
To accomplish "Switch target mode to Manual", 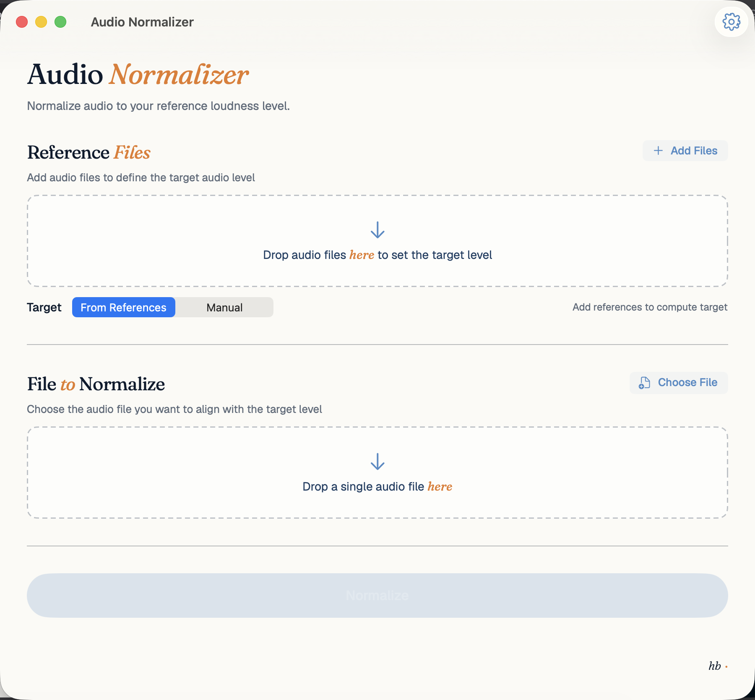I will point(224,308).
